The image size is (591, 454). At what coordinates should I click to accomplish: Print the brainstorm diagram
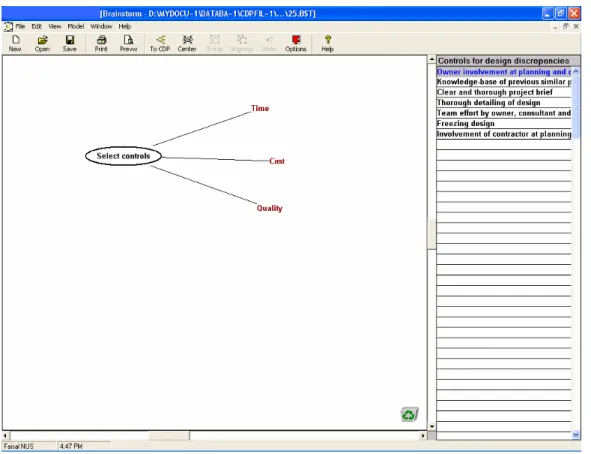pyautogui.click(x=101, y=43)
